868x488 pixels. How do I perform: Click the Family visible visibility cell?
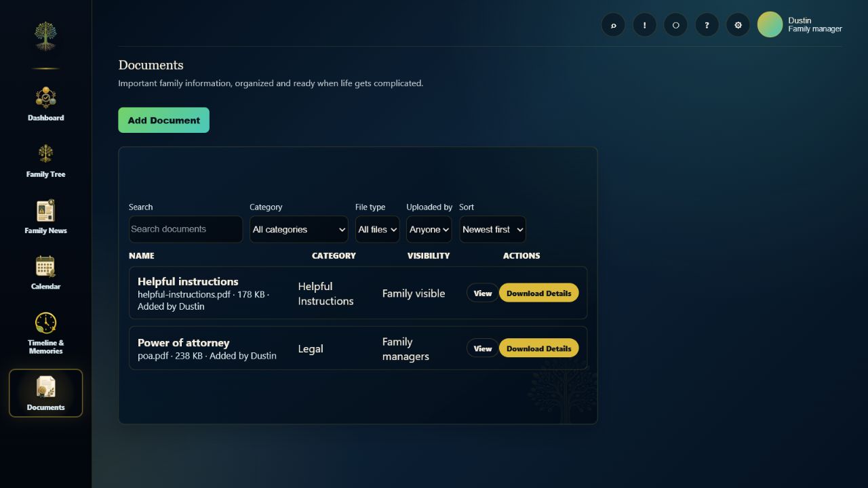(414, 293)
